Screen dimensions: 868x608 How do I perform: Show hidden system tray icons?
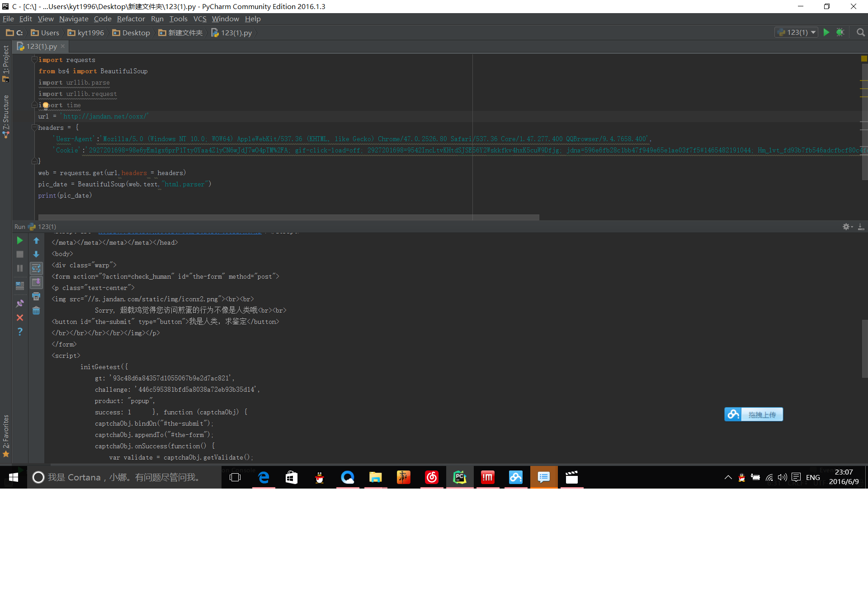[728, 477]
